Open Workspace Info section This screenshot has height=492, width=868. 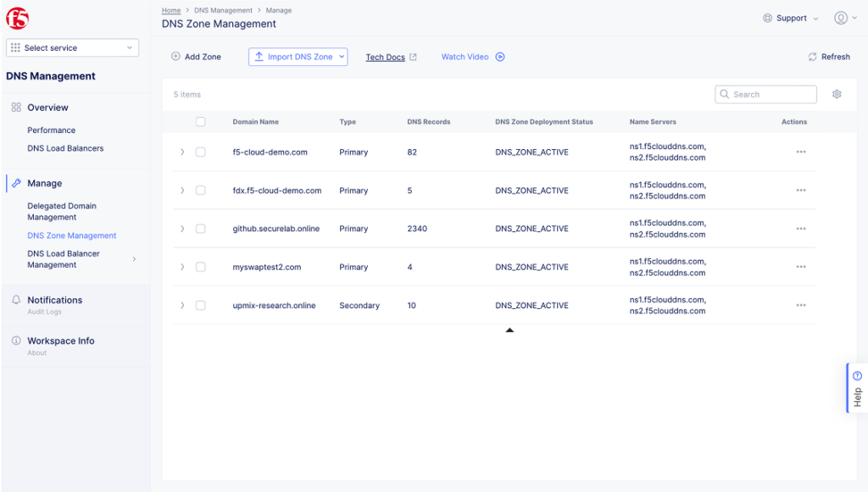61,340
